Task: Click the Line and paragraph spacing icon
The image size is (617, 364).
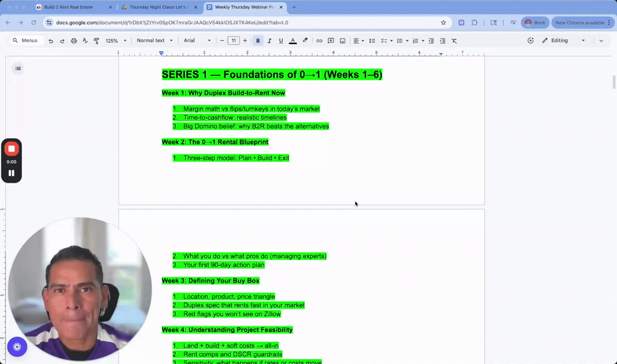Action: point(372,40)
